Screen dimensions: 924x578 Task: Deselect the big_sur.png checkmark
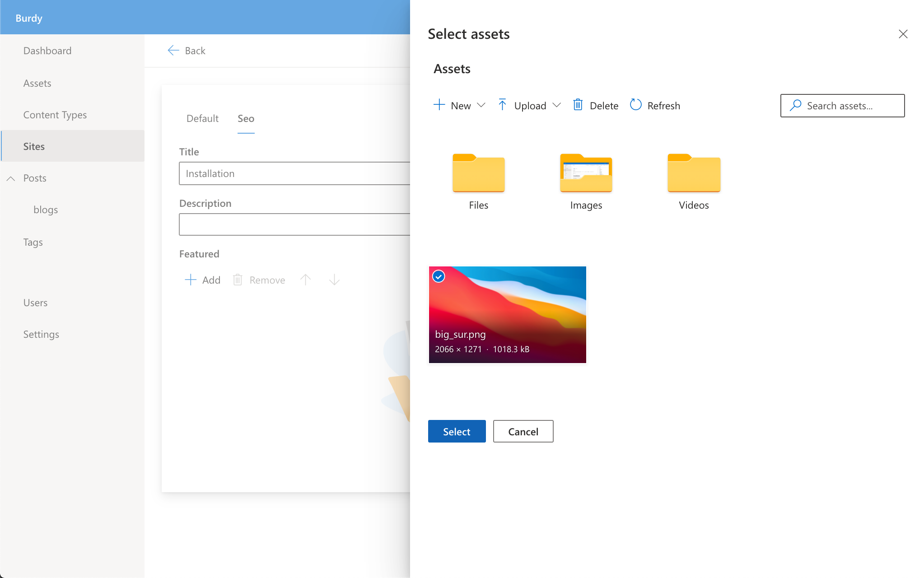click(x=438, y=276)
